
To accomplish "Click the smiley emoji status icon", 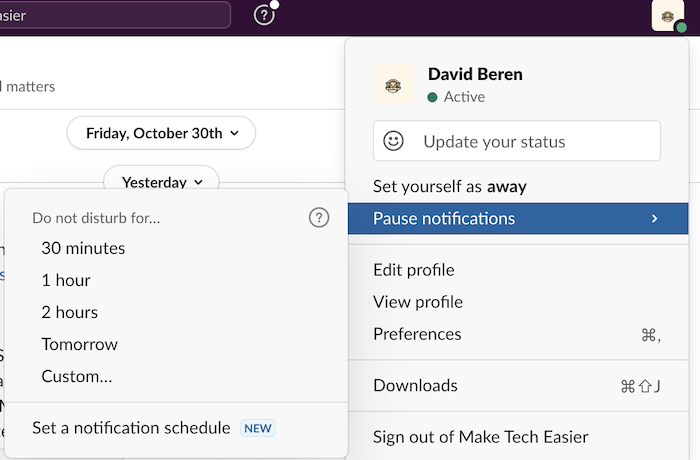I will tap(393, 141).
